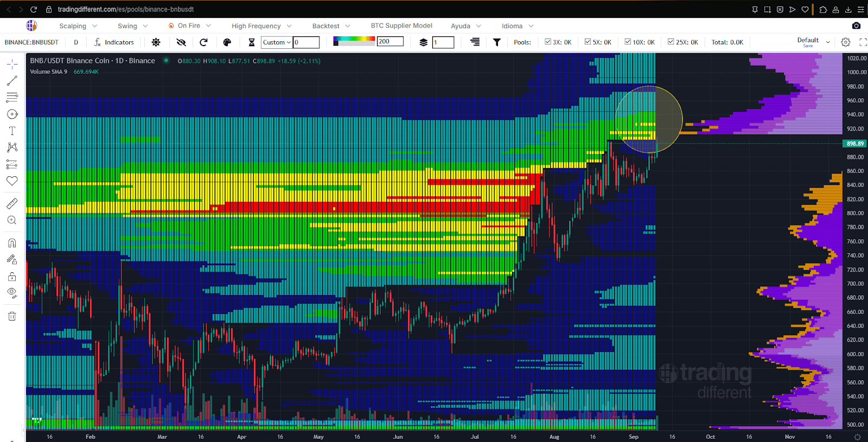Toggle hide all drawings eye in sidebar
The width and height of the screenshot is (868, 442).
(12, 293)
